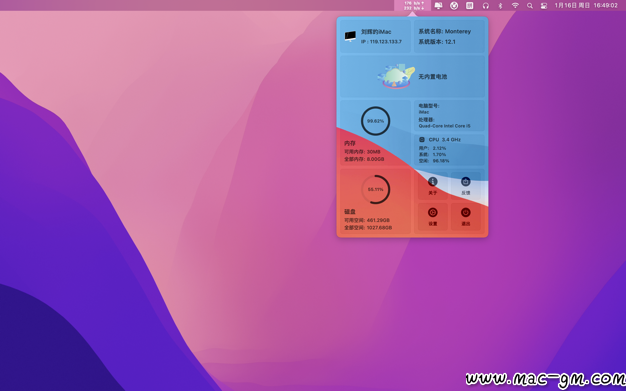Click 可用内存: 30MB value
The width and height of the screenshot is (626, 391).
(x=362, y=152)
